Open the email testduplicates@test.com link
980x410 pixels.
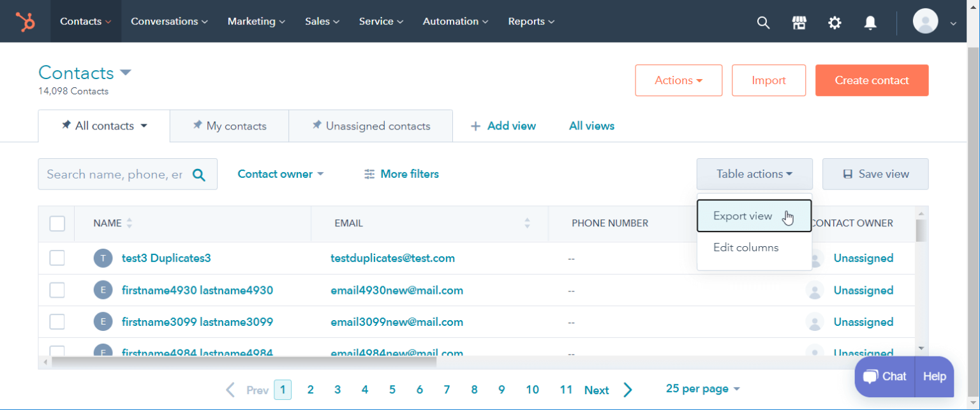pyautogui.click(x=392, y=258)
